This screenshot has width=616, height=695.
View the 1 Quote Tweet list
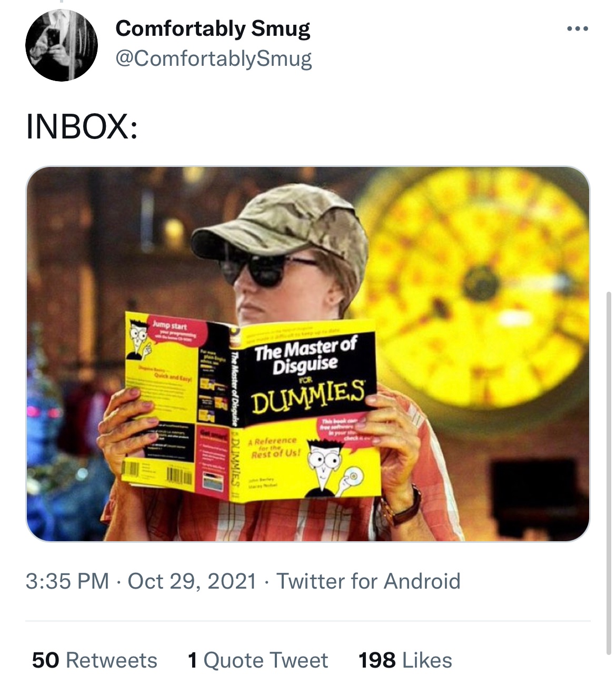(258, 660)
